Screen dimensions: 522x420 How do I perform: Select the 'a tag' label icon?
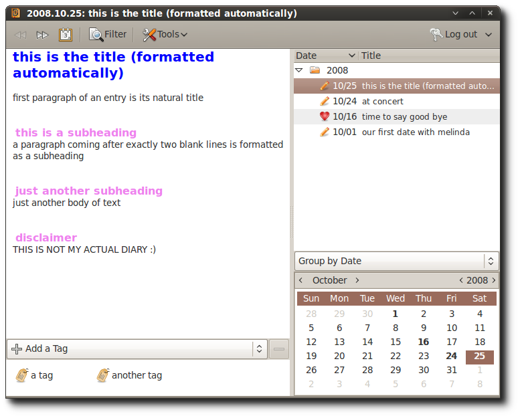point(22,375)
